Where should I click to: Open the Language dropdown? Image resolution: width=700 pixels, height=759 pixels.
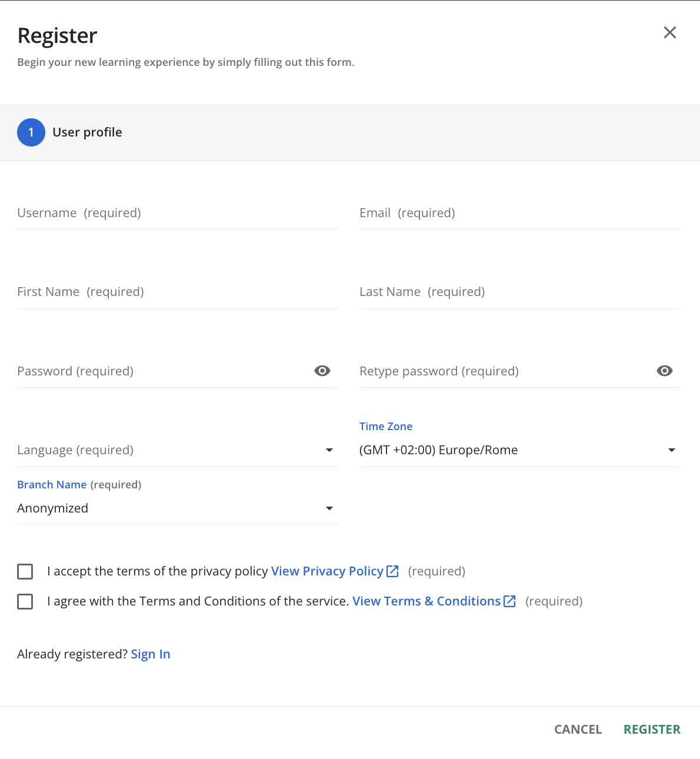178,450
